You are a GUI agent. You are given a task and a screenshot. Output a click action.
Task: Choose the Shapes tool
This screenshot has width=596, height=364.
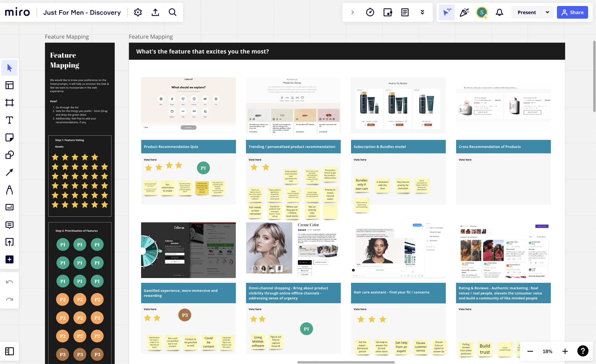[10, 155]
